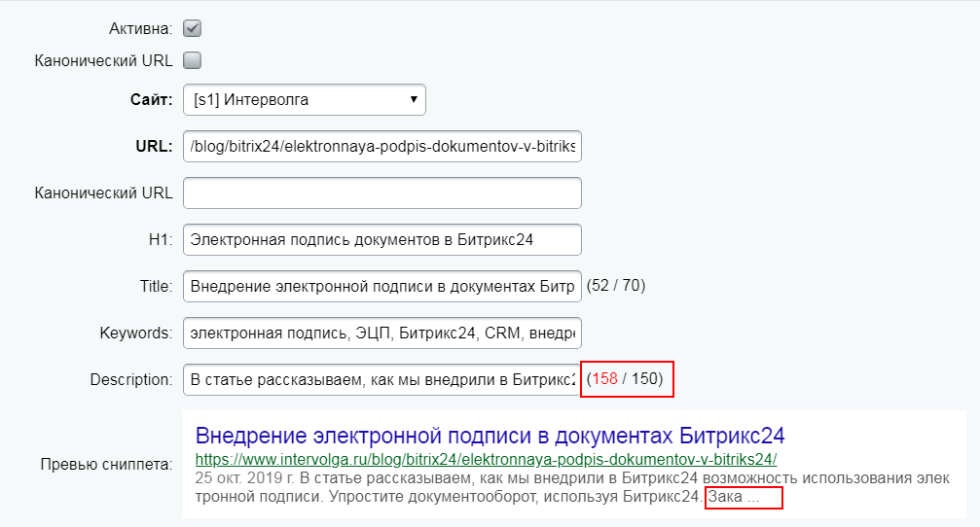This screenshot has height=527, width=980.
Task: Click into the URL input field
Action: point(381,146)
